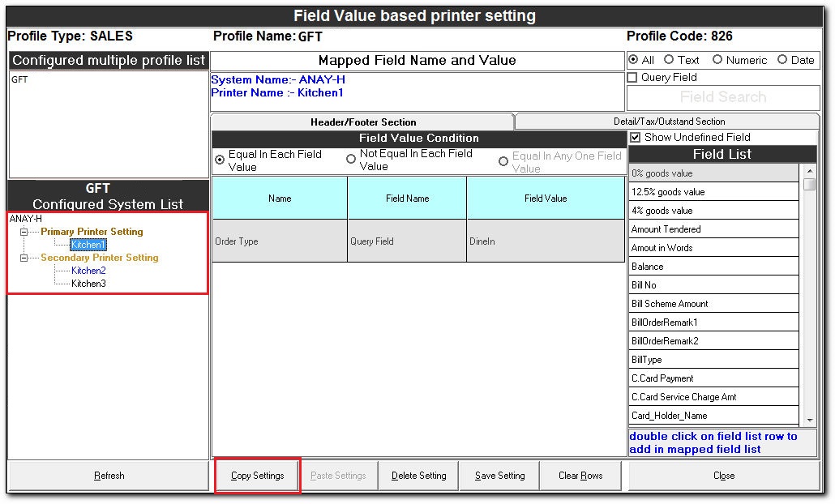This screenshot has height=504, width=835.
Task: Select 0% goods value in Field List
Action: tap(713, 173)
